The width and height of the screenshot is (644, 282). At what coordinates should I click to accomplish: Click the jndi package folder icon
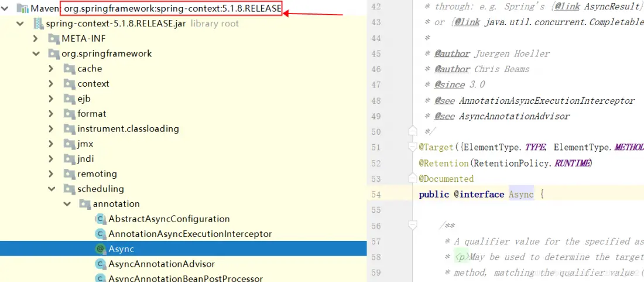click(70, 159)
